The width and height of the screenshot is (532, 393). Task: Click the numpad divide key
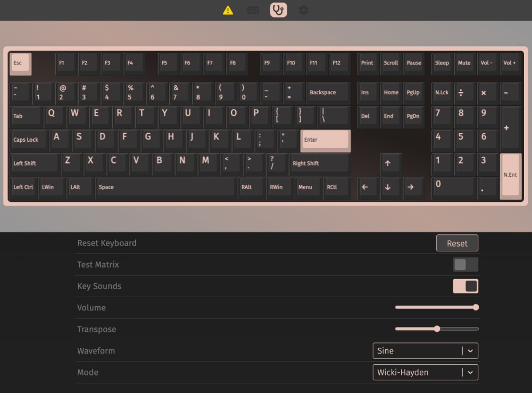464,94
